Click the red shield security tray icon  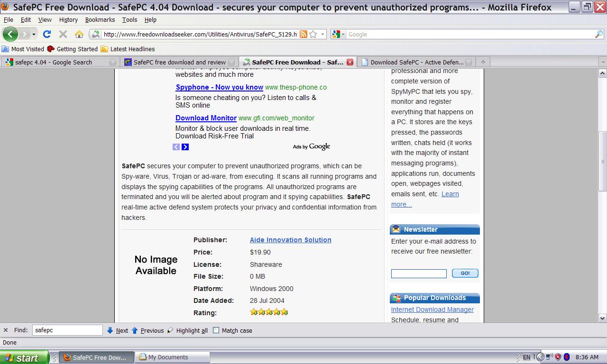point(558,357)
